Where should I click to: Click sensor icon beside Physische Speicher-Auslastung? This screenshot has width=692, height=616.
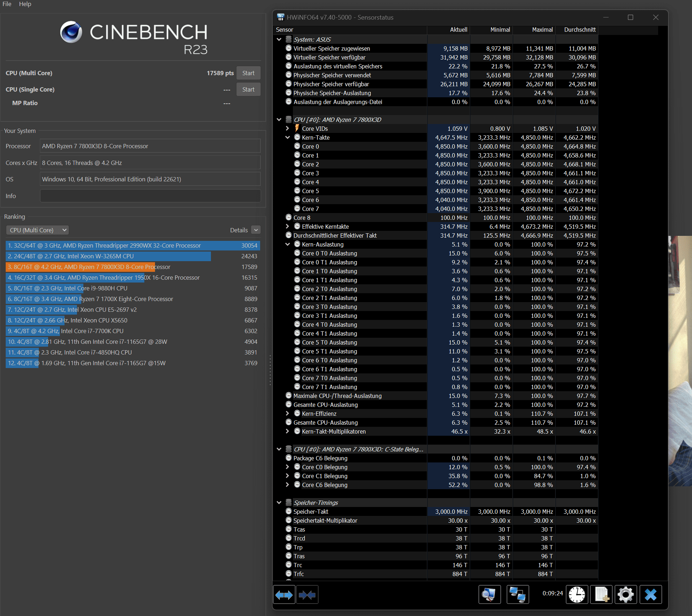[289, 93]
